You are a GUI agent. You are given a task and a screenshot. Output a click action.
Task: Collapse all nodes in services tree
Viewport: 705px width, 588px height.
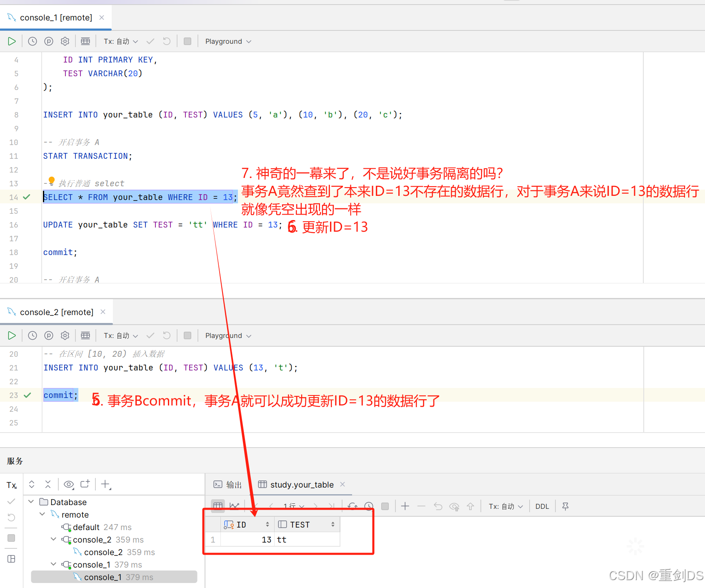(x=48, y=484)
